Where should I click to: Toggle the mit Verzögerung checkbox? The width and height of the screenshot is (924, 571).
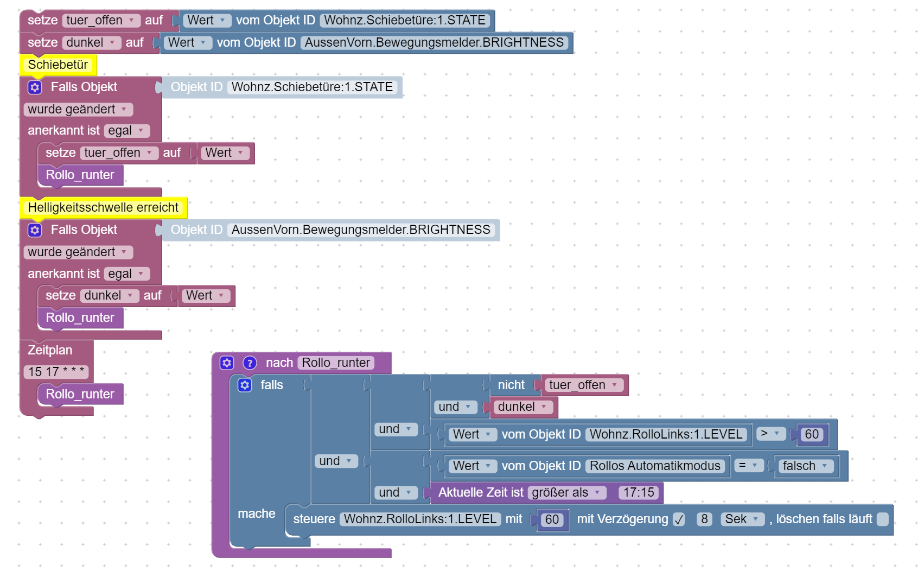pos(679,519)
